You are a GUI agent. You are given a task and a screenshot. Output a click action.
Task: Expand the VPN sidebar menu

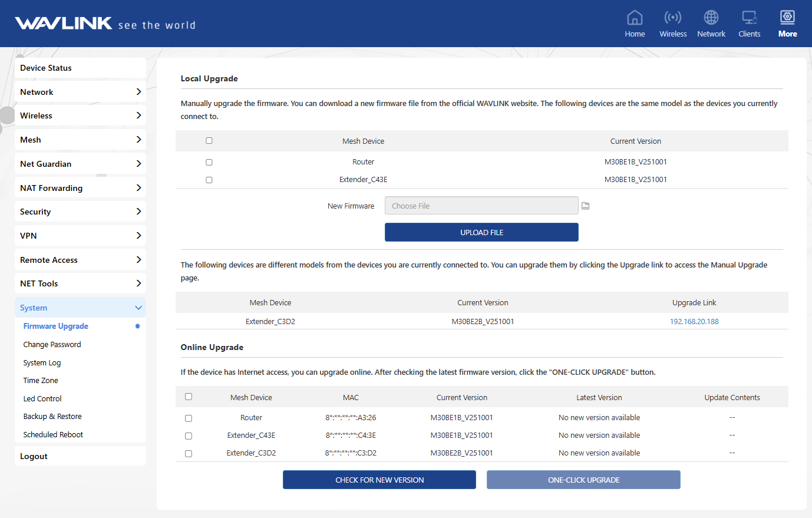coord(80,236)
